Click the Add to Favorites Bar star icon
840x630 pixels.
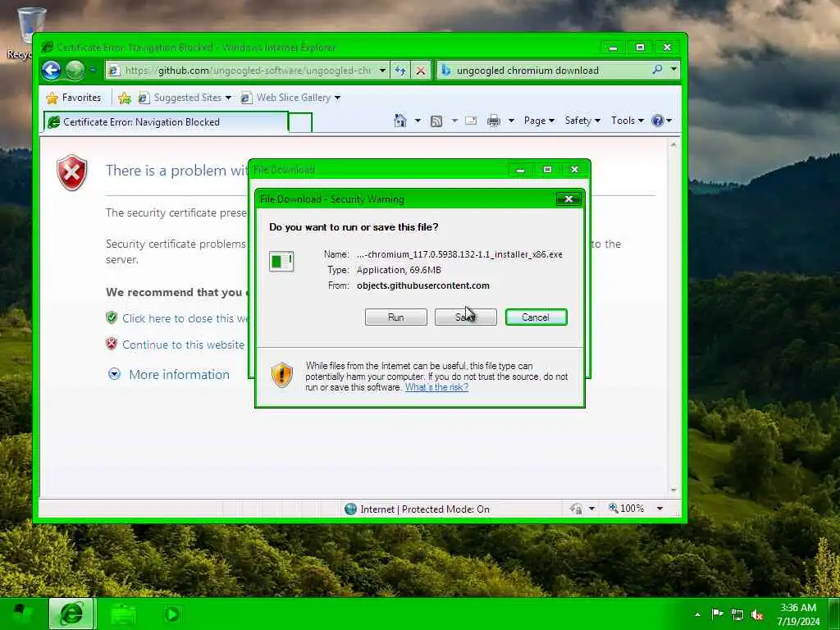(125, 98)
